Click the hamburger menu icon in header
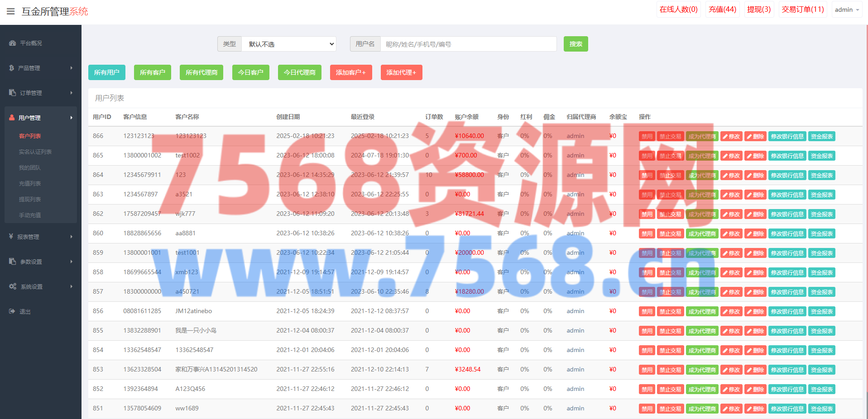868x419 pixels. click(10, 11)
